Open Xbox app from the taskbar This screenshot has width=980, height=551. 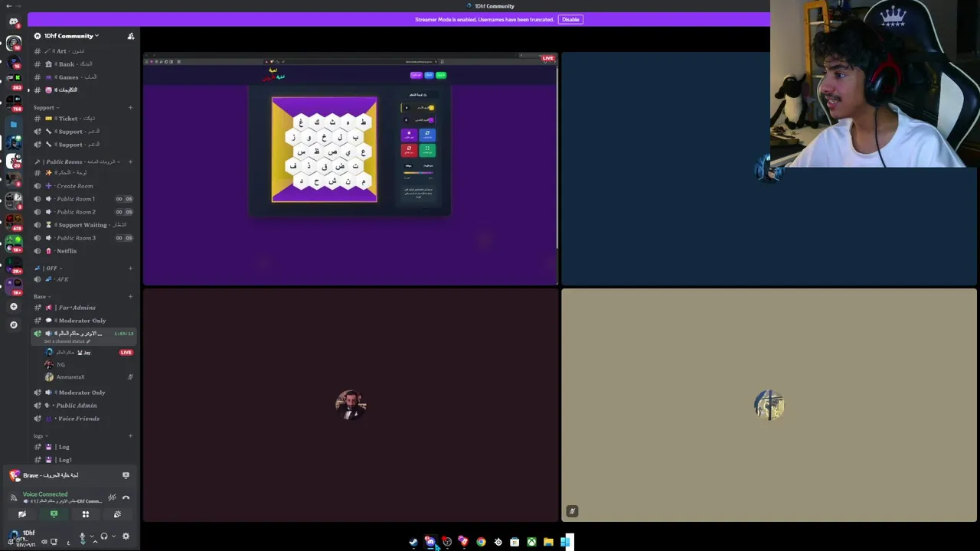coord(531,543)
